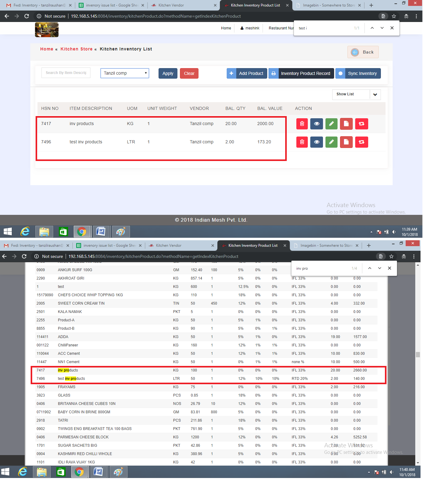
Task: Close the 'test i' find bar
Action: (392, 28)
